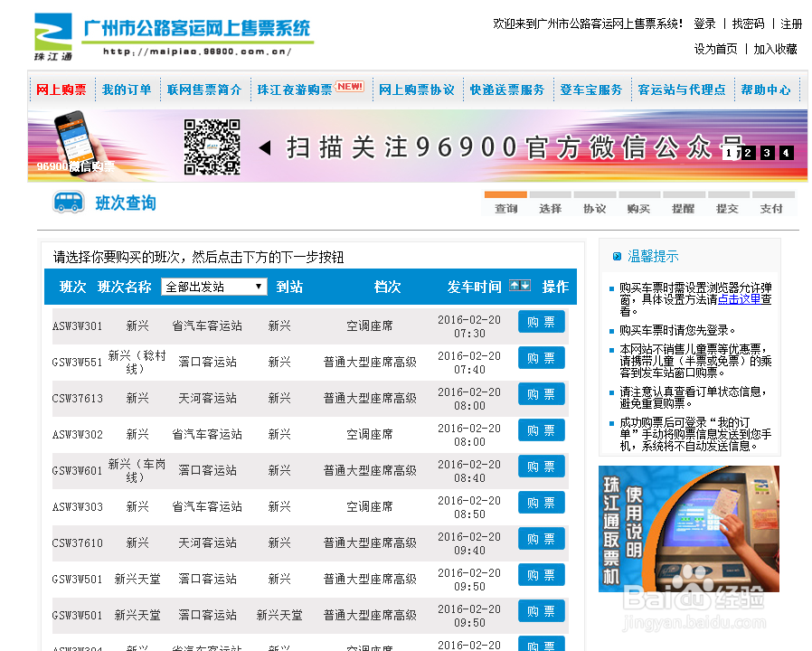Sort by departure time arrows icon
The image size is (812, 651).
(x=519, y=286)
